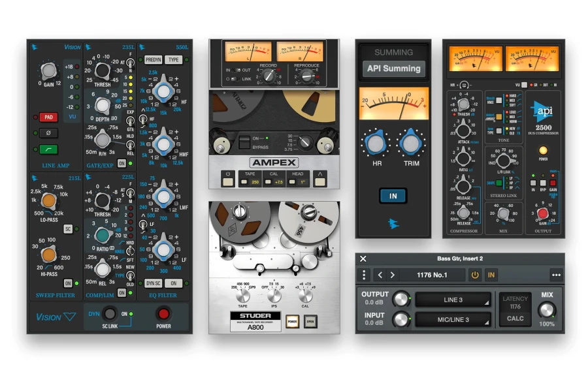
Task: Click the 235L gate THRESH knob
Action: (x=103, y=70)
